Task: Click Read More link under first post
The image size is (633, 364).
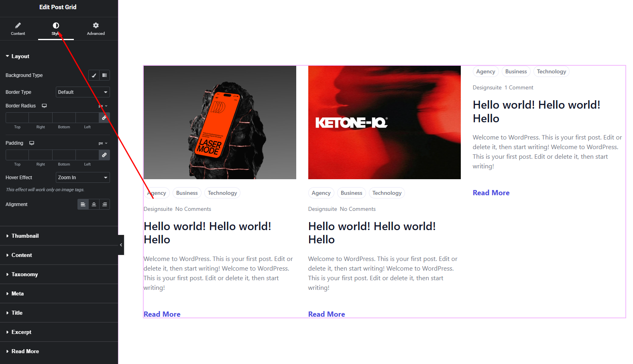Action: tap(162, 314)
